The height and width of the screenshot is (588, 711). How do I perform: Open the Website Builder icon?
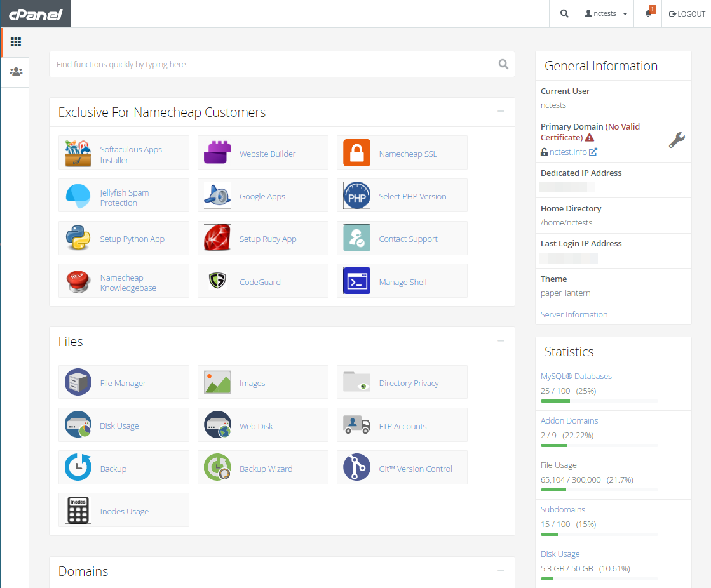coord(217,153)
